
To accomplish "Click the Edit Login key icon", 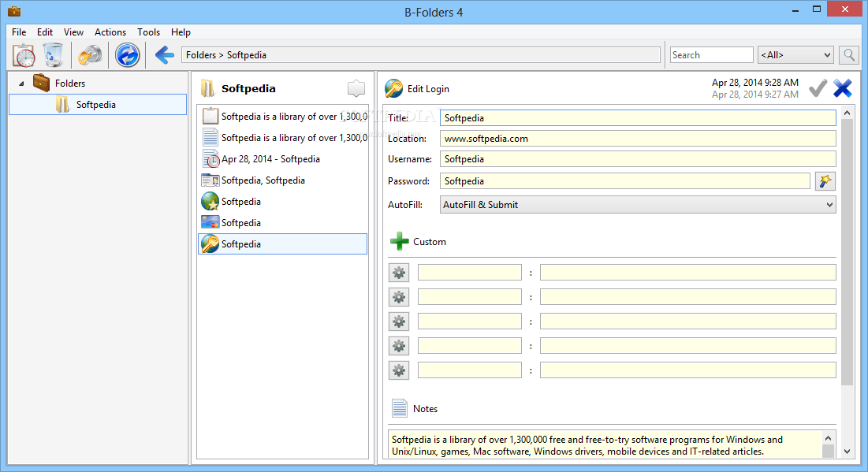I will pos(393,88).
